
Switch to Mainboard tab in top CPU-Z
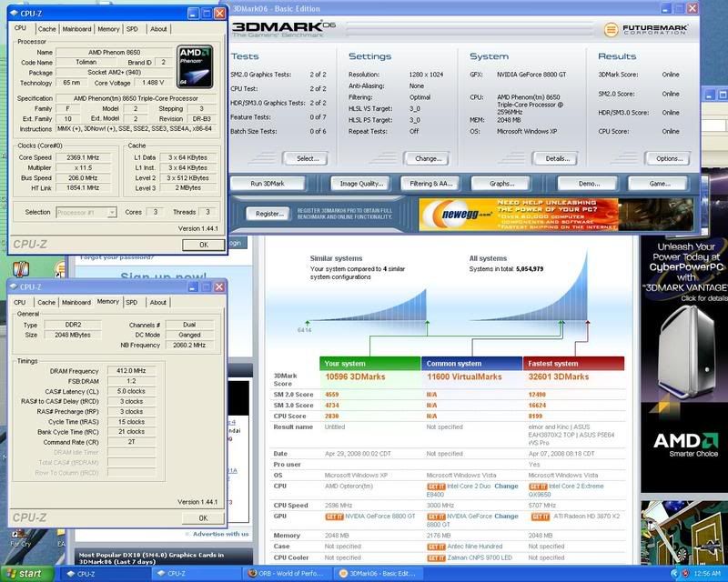pos(76,28)
